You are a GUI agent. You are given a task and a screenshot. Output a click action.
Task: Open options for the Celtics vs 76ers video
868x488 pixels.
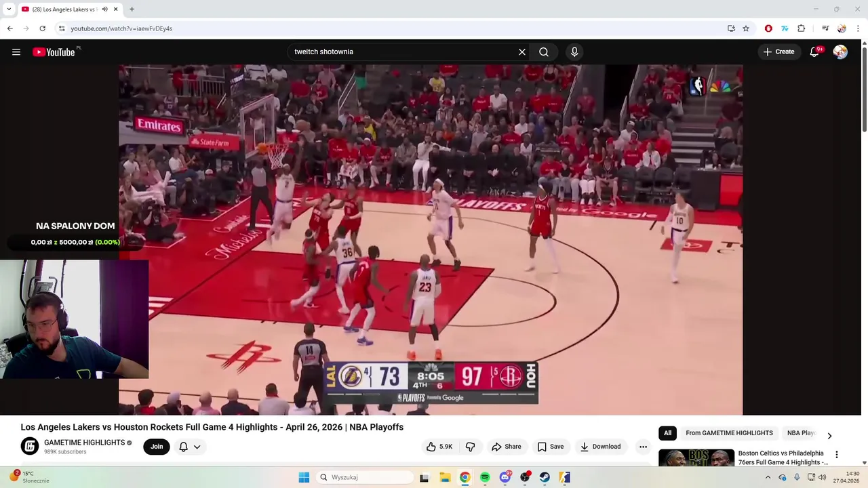836,455
